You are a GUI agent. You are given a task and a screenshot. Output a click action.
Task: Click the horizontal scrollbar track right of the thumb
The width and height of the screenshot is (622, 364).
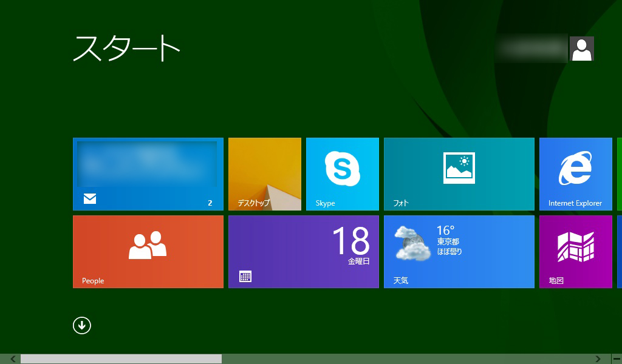[x=407, y=359]
